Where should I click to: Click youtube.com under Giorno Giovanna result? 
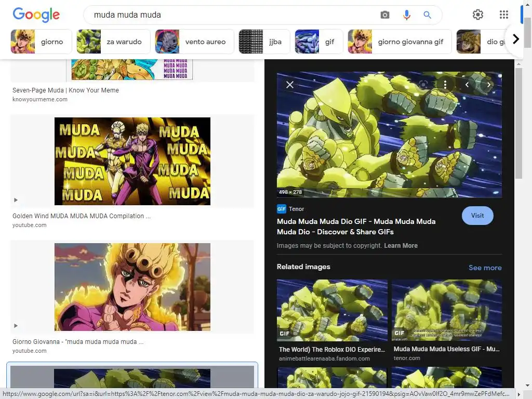pyautogui.click(x=30, y=351)
